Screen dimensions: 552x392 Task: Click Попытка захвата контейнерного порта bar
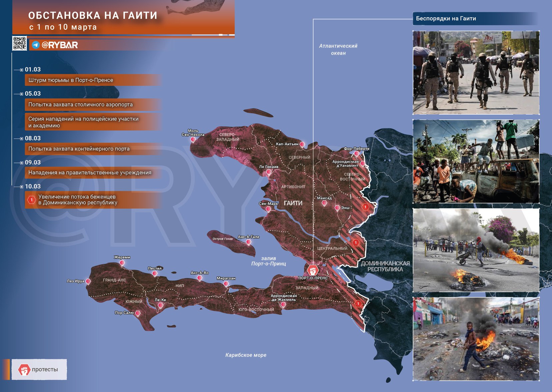93,149
